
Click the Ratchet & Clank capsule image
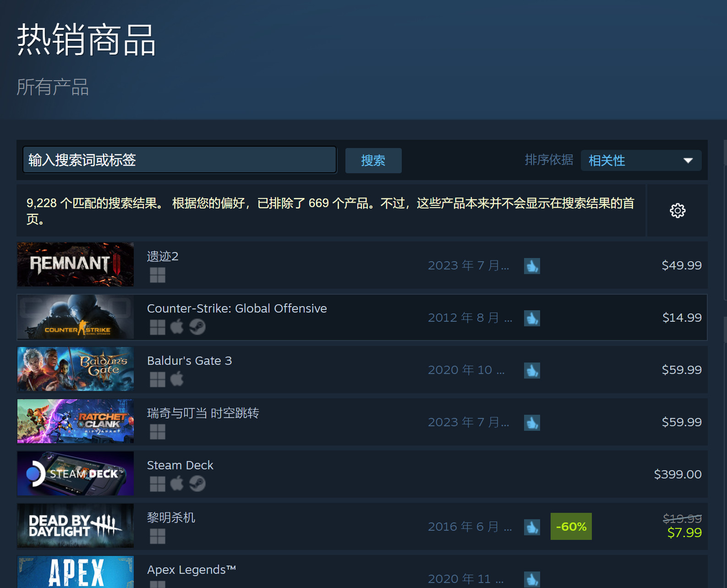tap(76, 421)
